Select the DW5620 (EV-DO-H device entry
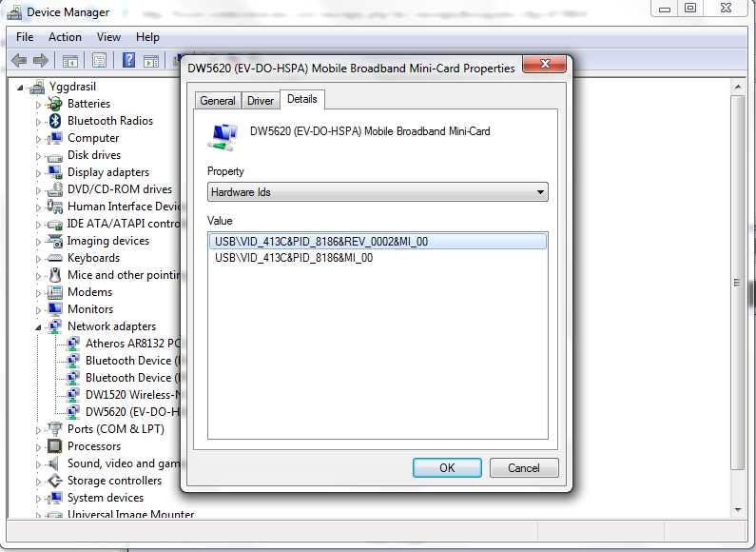Viewport: 756px width, 552px height. click(x=132, y=411)
